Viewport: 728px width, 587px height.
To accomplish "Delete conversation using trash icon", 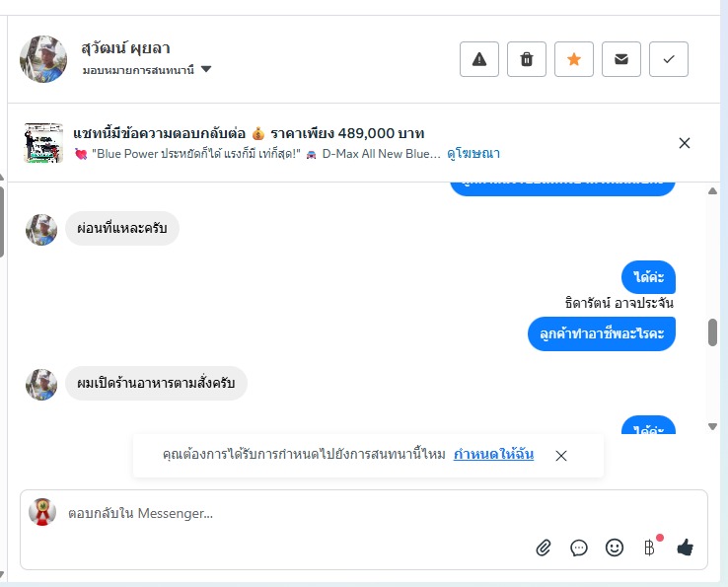I will [527, 59].
